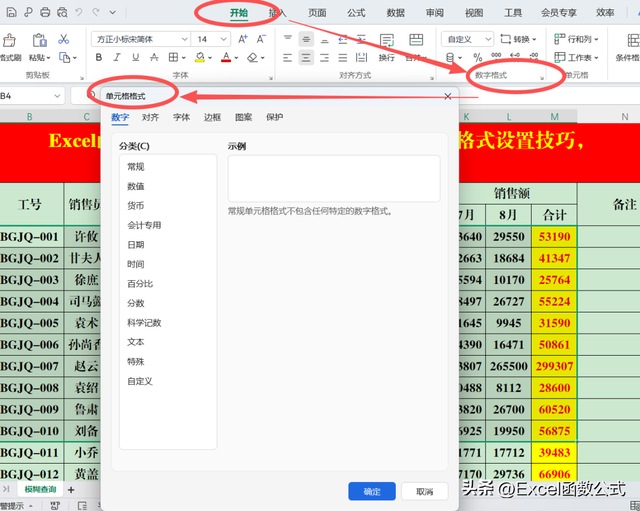This screenshot has height=511, width=640.
Task: Select 货币 in the category list
Action: (x=135, y=206)
